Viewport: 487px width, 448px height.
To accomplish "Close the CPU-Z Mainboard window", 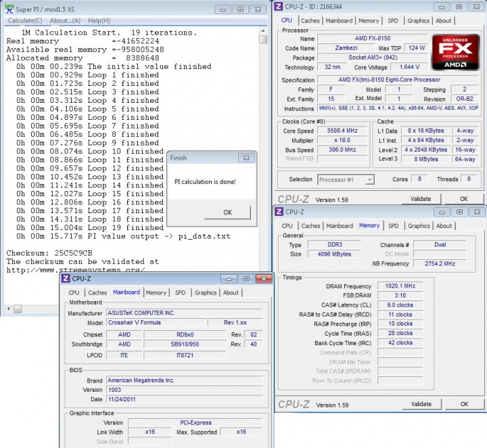I will tap(264, 279).
